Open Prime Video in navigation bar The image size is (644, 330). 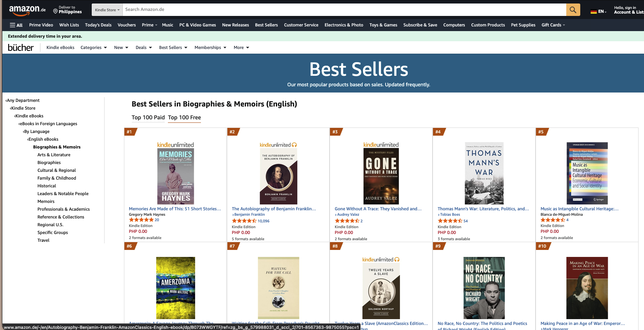[41, 25]
